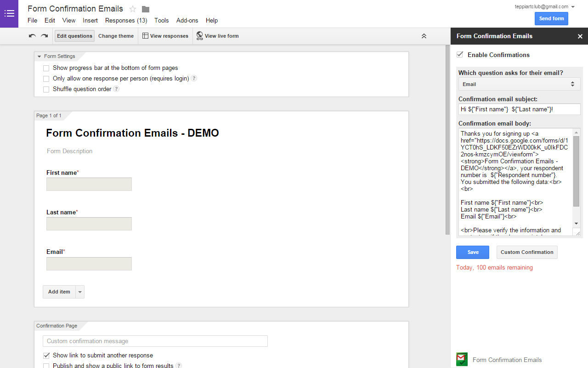Click the First name answer field
Image resolution: width=588 pixels, height=368 pixels.
89,184
